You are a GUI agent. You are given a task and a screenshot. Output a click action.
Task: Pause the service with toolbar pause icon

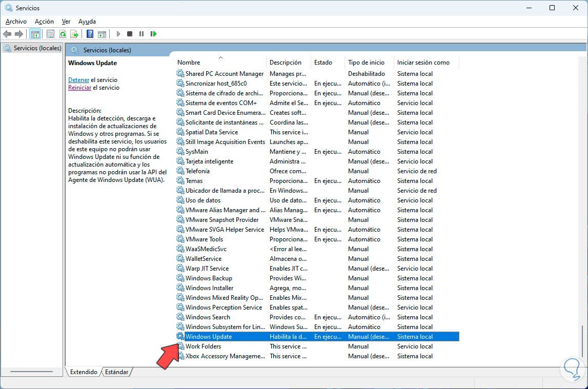[x=141, y=34]
